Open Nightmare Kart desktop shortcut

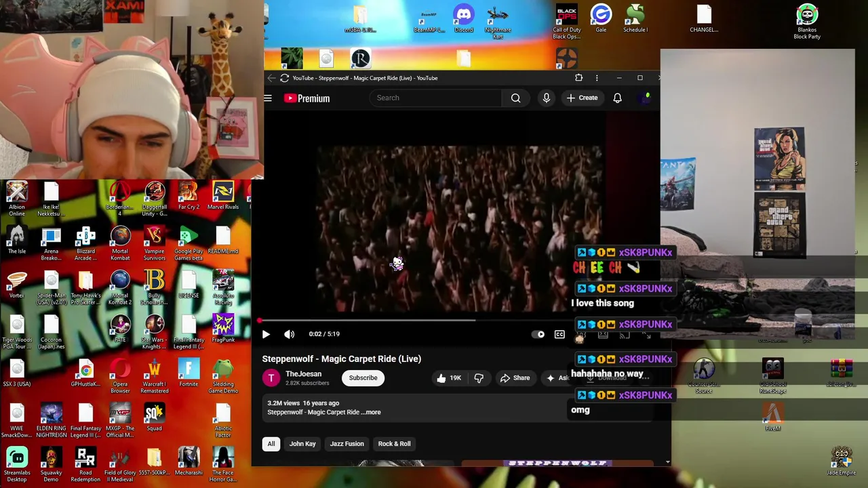498,22
